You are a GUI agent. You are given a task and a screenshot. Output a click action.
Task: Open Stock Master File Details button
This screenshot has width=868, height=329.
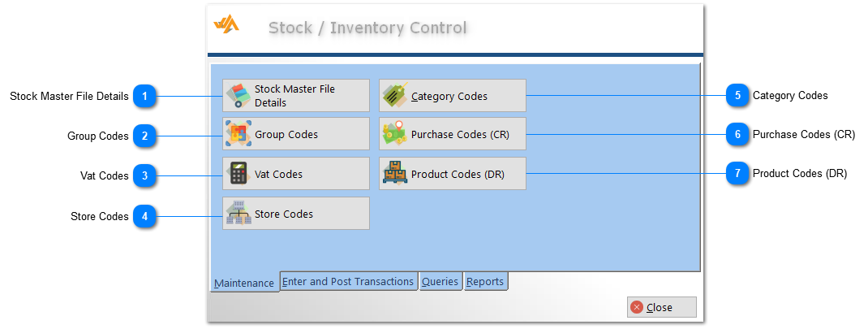tap(295, 96)
